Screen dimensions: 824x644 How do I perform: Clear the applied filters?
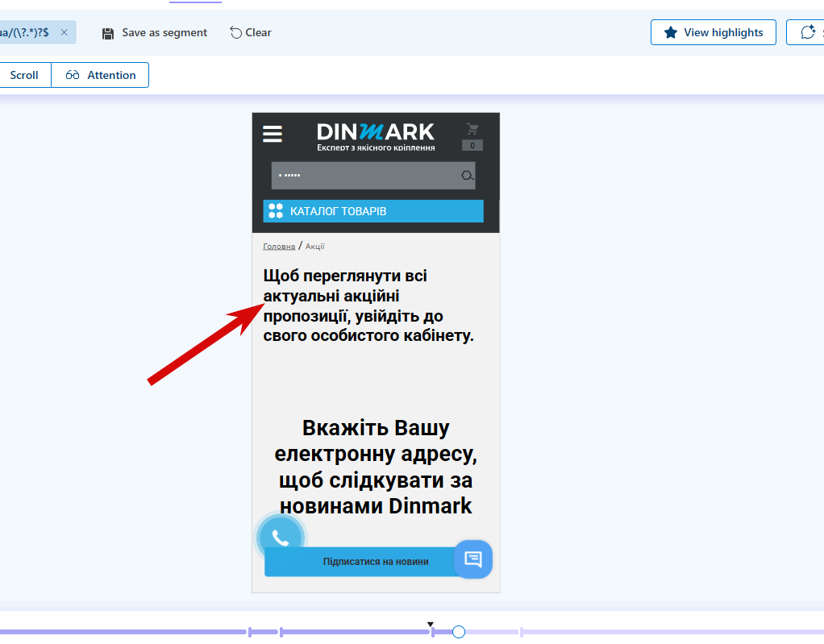pos(251,32)
